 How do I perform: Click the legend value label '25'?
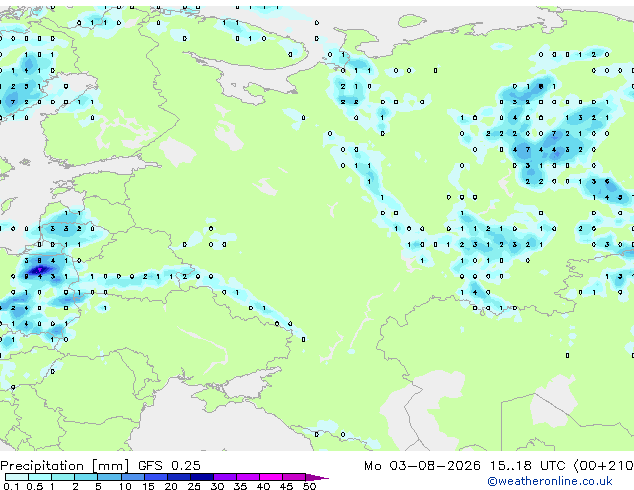click(x=194, y=486)
